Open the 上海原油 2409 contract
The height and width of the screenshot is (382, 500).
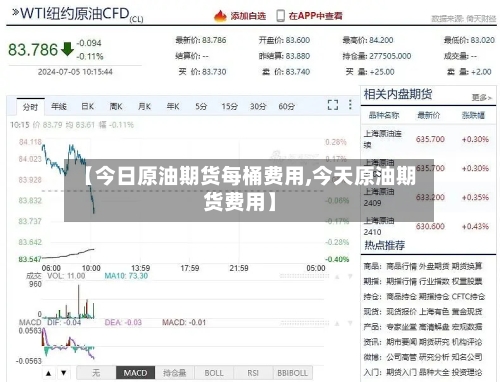pos(428,197)
